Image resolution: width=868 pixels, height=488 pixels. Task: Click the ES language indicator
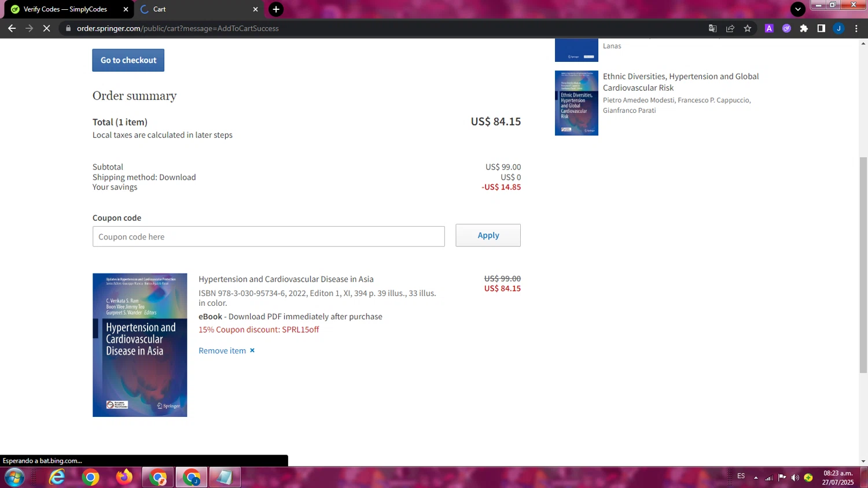point(741,476)
